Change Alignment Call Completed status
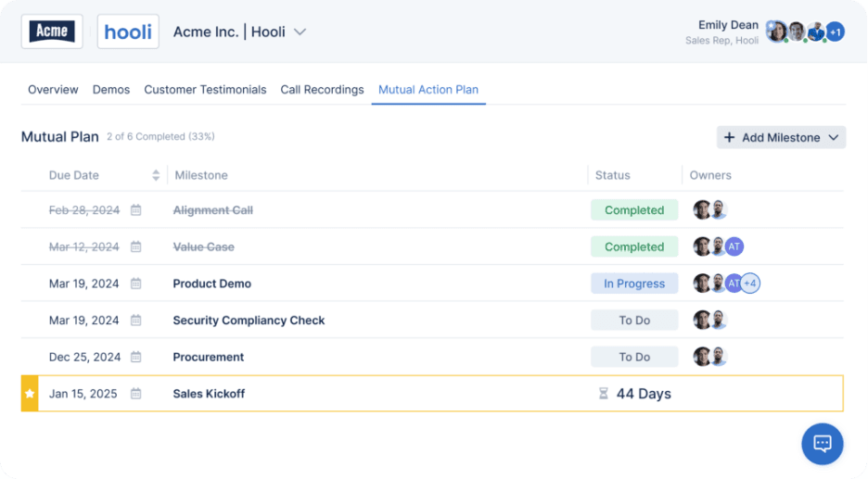Screen dimensions: 868x479 point(634,210)
